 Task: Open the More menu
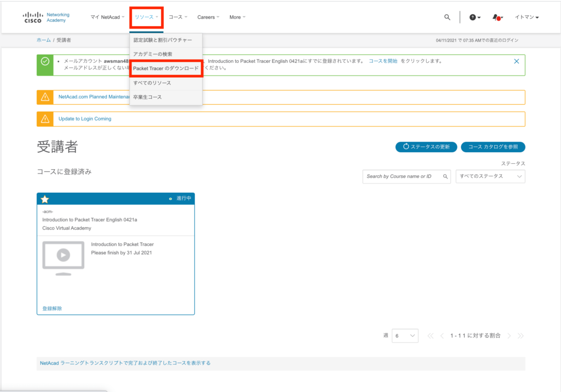pos(238,17)
